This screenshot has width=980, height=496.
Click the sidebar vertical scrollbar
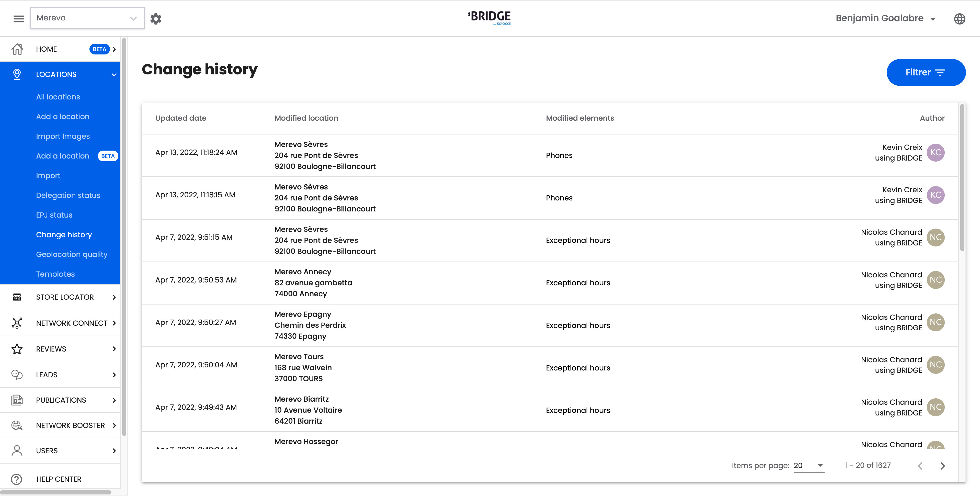(124, 237)
